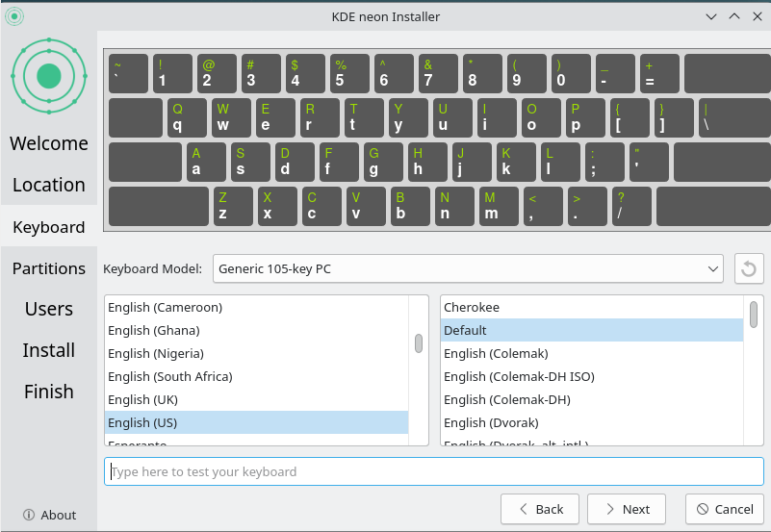Click the keyboard test input field
Viewport: 771px width, 532px height.
coord(434,471)
